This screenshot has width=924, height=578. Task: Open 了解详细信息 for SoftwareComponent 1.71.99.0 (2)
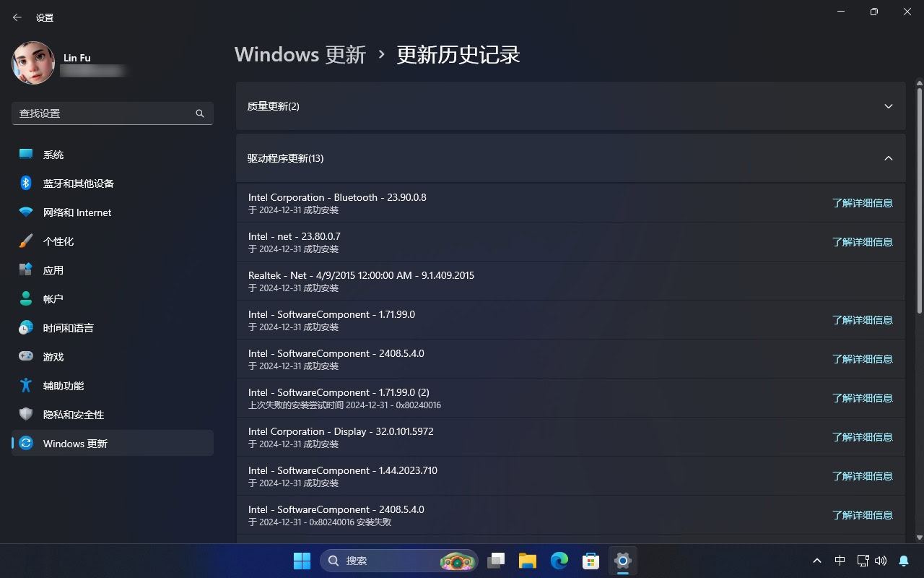863,398
